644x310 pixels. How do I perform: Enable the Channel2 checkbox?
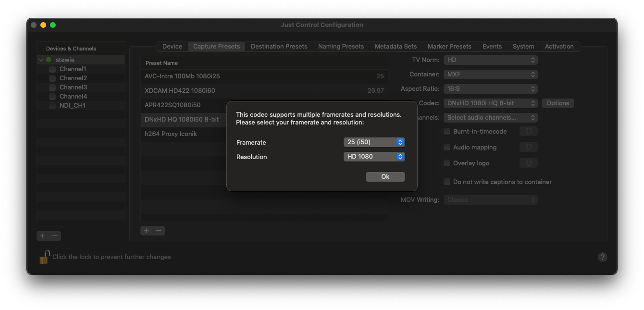pos(52,78)
